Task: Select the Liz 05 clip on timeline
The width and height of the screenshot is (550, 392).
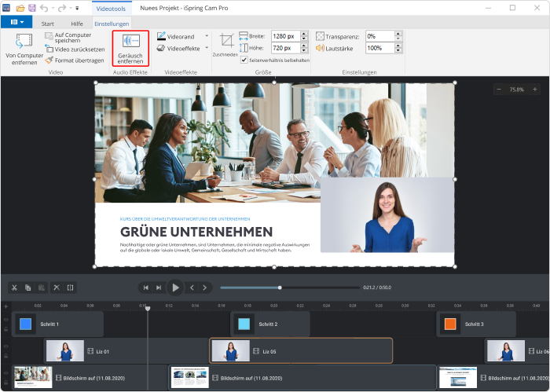Action: (x=301, y=350)
